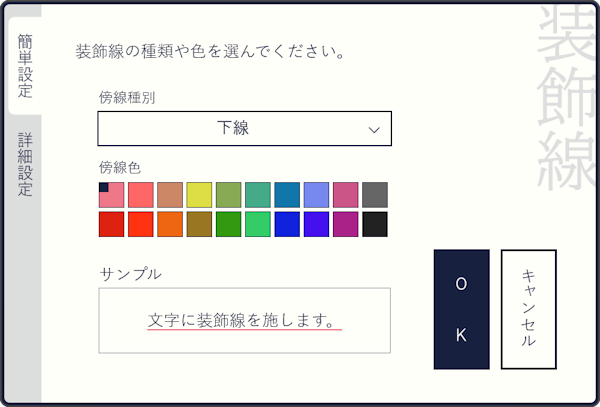Screen dimensions: 600x407
Task: Select the periwinkle light blue swatch
Action: coord(316,194)
